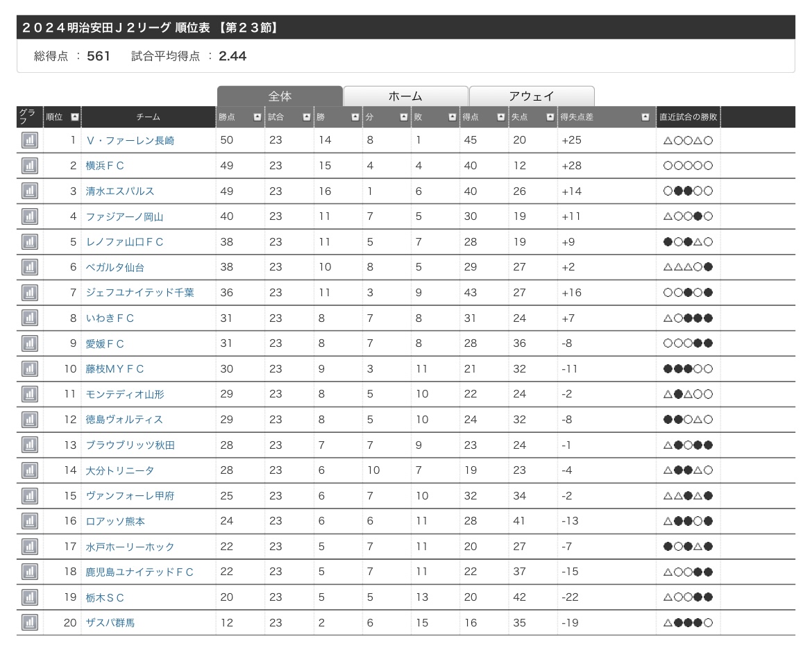
Task: Open graph icon for ヴァンフォーレ甲府 row
Action: point(30,495)
